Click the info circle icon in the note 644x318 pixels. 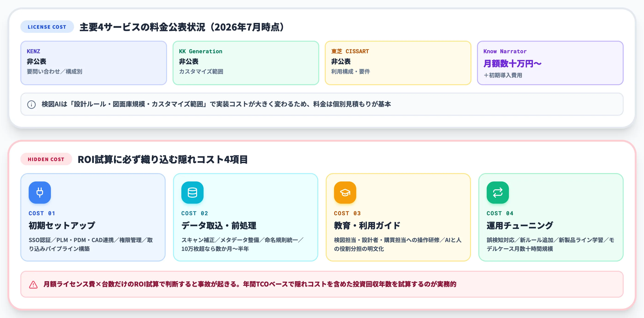[31, 104]
